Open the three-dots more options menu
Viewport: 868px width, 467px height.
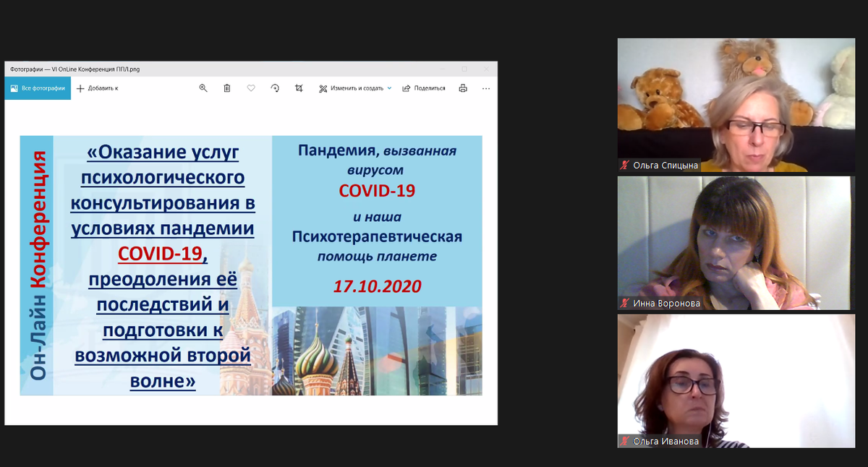click(486, 88)
